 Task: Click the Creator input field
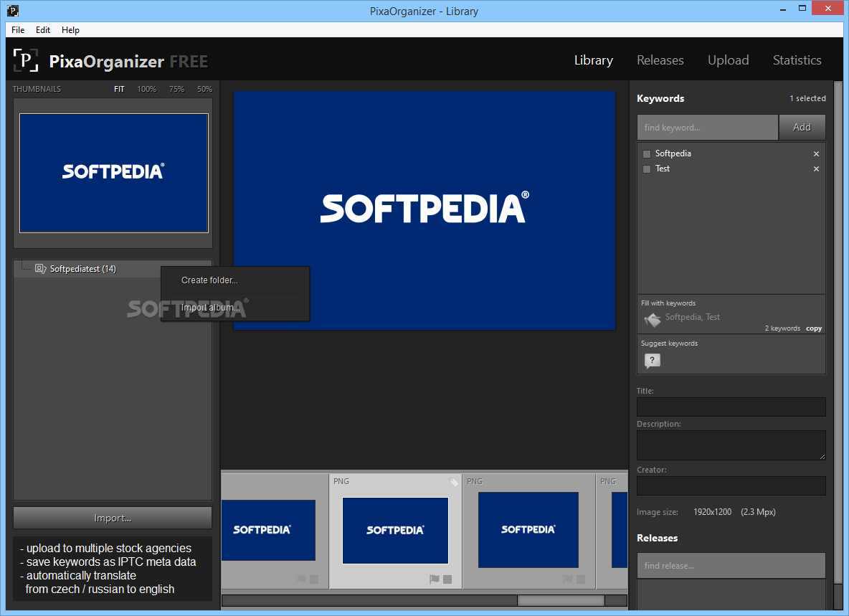[731, 485]
